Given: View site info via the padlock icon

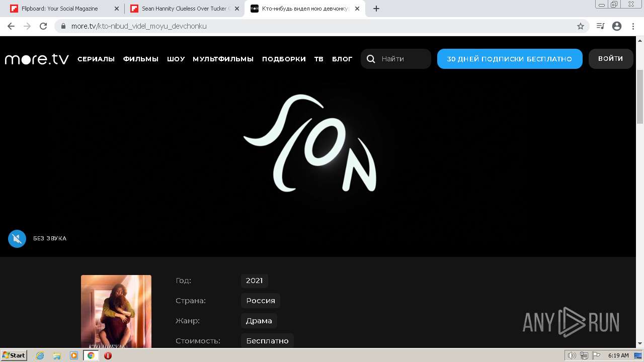Looking at the screenshot, I should pyautogui.click(x=63, y=26).
